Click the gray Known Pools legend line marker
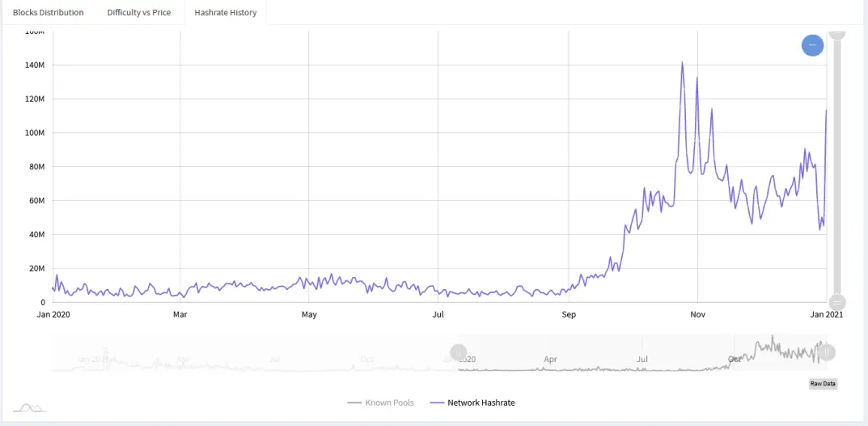The height and width of the screenshot is (426, 868). click(354, 403)
